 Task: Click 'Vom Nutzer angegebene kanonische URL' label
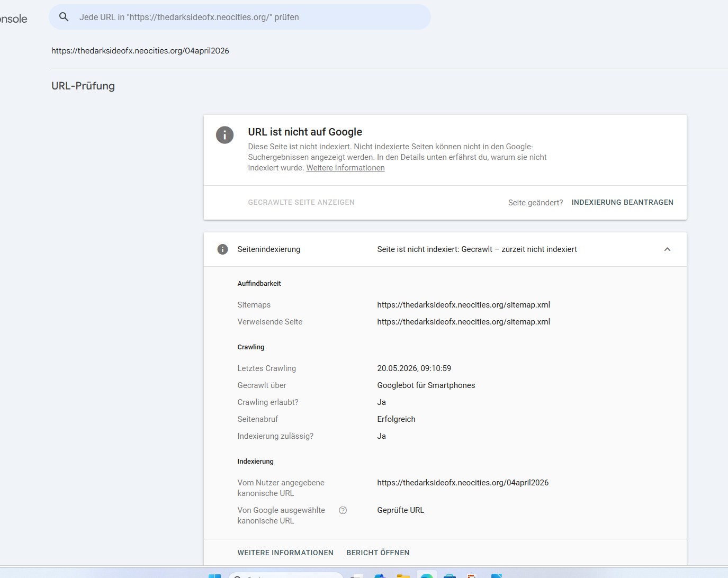(x=281, y=488)
